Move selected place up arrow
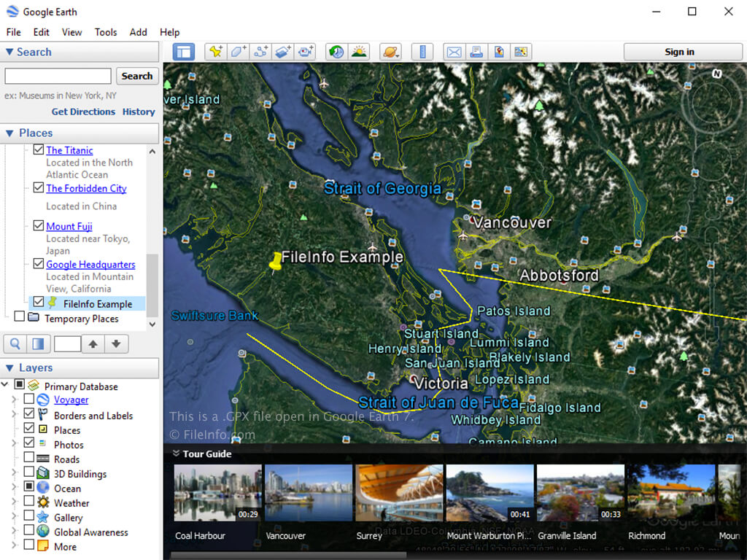Image resolution: width=747 pixels, height=560 pixels. pyautogui.click(x=93, y=344)
